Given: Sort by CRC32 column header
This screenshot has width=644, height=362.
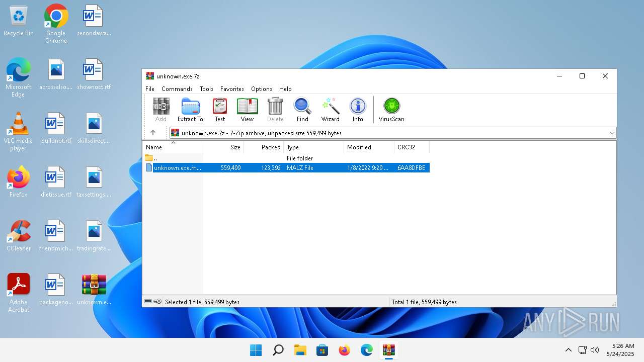Looking at the screenshot, I should point(412,147).
